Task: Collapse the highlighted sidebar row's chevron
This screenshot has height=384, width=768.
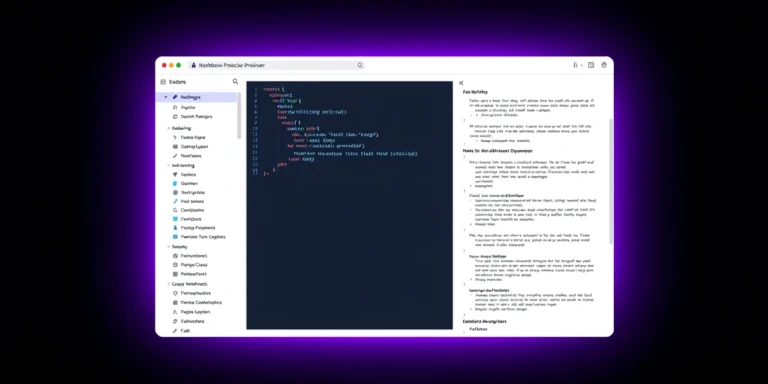Action: (x=166, y=97)
